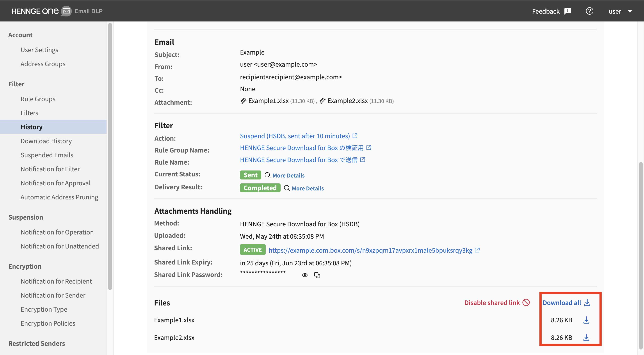Open the help question mark icon
The image size is (644, 355).
click(589, 11)
